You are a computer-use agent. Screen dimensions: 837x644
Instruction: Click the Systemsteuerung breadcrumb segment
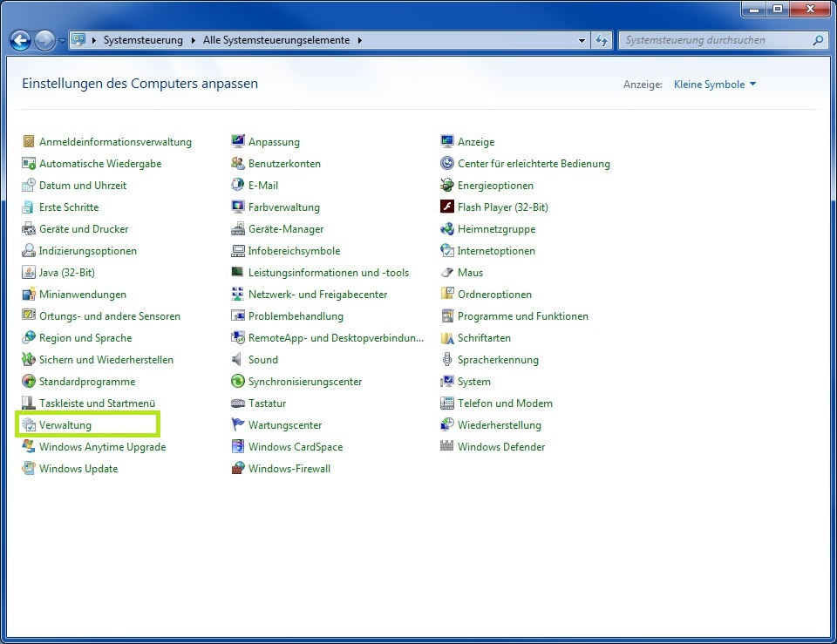pos(143,40)
